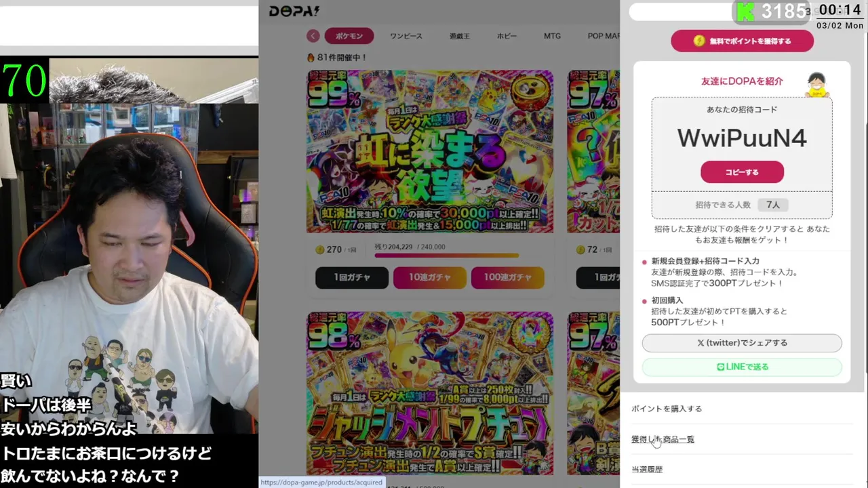Click the remaining 204,229 progress bar
The width and height of the screenshot is (868, 488).
446,256
